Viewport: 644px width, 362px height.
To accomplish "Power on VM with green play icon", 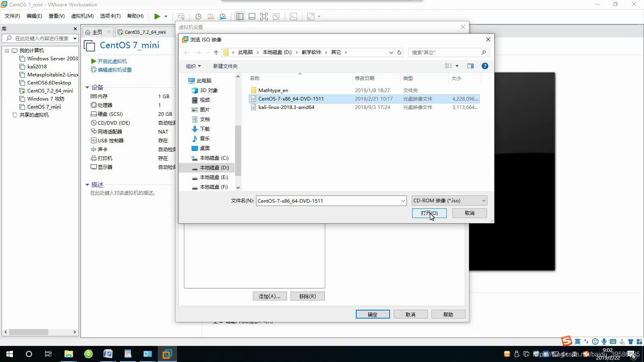I will (157, 16).
